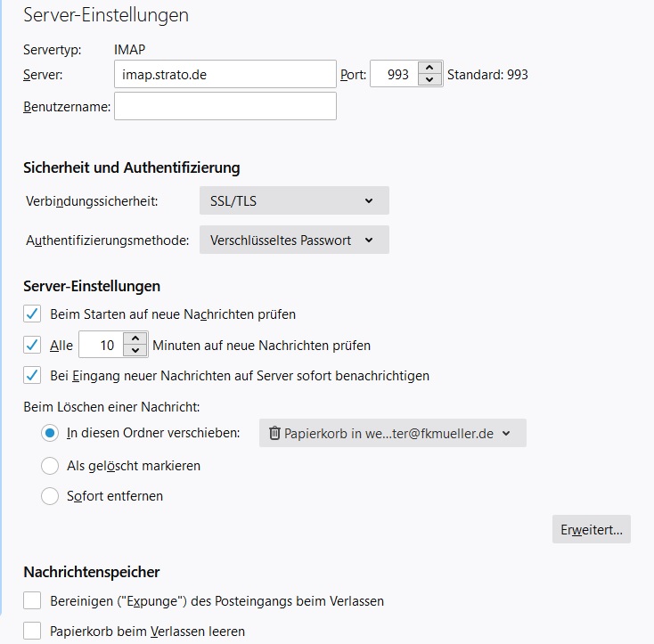Uncheck the Alle 10 Minuten prüfen checkbox
Image resolution: width=654 pixels, height=644 pixels.
coord(32,345)
